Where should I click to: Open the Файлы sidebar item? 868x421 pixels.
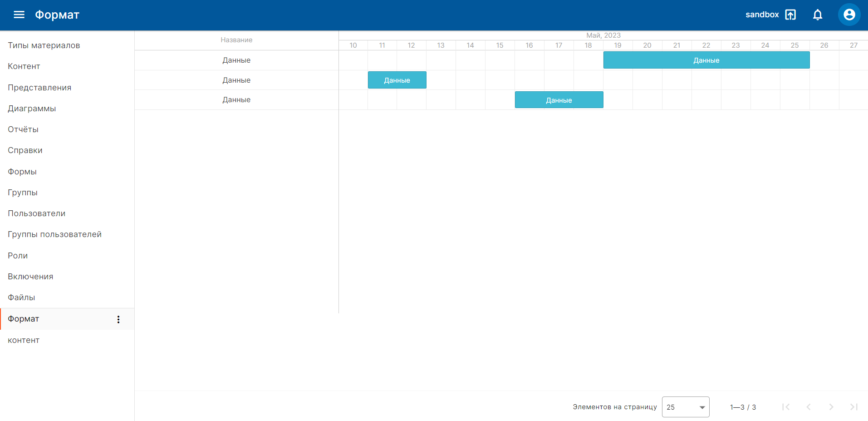pyautogui.click(x=21, y=297)
